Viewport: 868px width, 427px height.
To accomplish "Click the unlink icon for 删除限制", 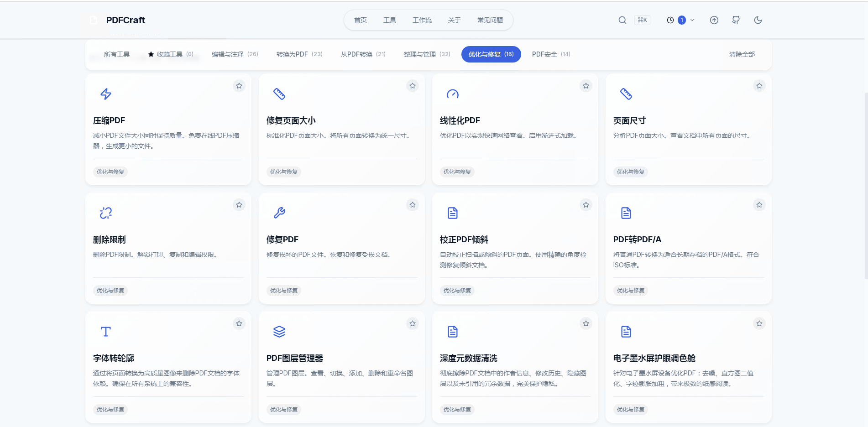I will [x=106, y=213].
